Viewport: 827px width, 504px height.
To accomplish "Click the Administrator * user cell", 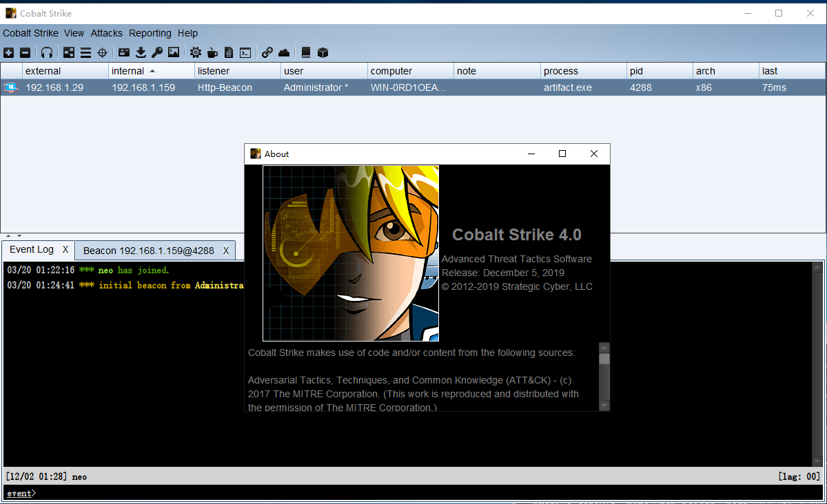I will pos(324,87).
